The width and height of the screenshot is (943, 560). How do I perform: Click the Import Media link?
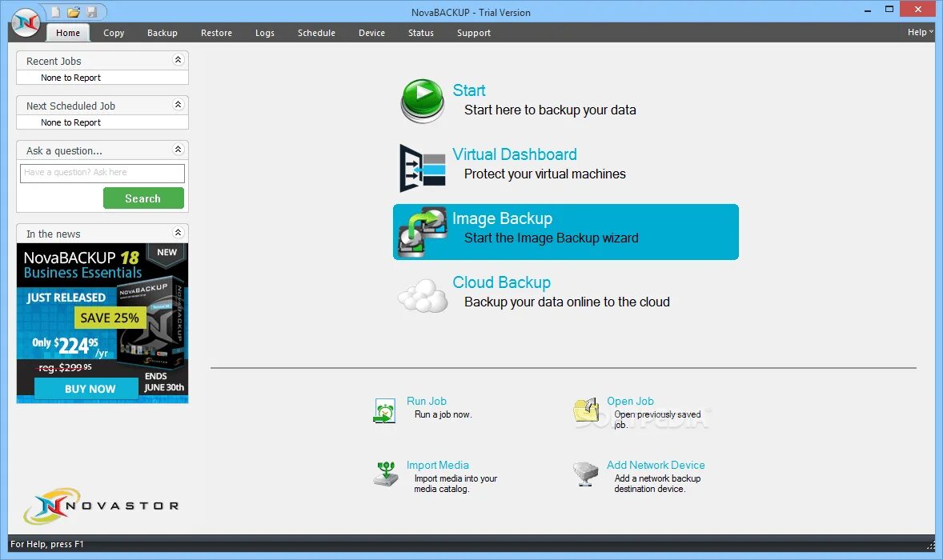point(438,465)
